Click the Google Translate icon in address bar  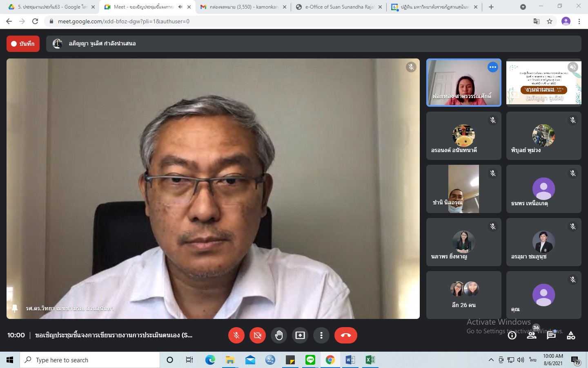[537, 21]
